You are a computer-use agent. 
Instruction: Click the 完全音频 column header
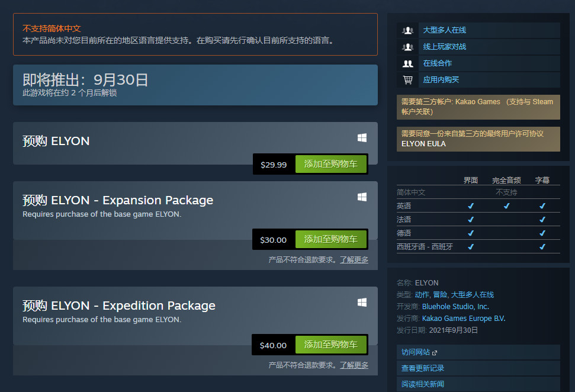click(x=506, y=180)
